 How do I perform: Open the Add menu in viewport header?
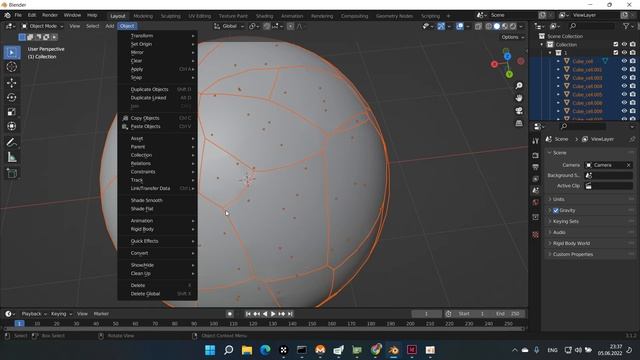coord(109,26)
